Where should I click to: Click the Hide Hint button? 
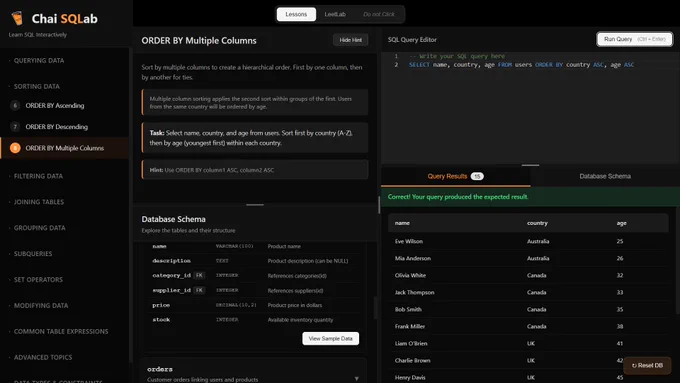pos(350,40)
